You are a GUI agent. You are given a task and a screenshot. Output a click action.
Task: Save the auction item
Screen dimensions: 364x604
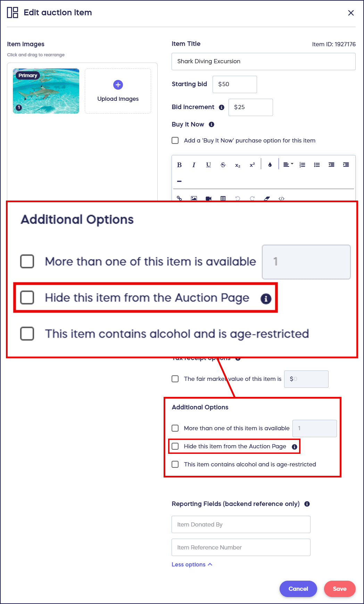click(x=339, y=589)
